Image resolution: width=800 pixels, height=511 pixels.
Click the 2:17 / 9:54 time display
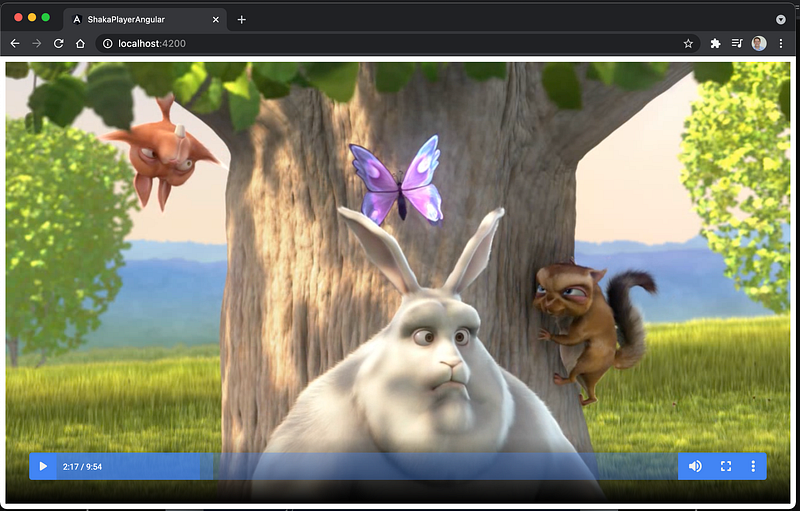click(x=82, y=467)
